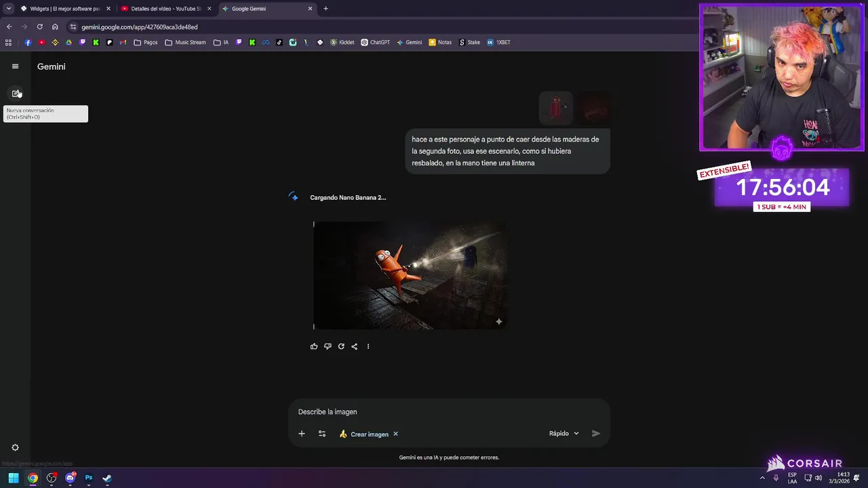Click the microphone tray icon

776,478
